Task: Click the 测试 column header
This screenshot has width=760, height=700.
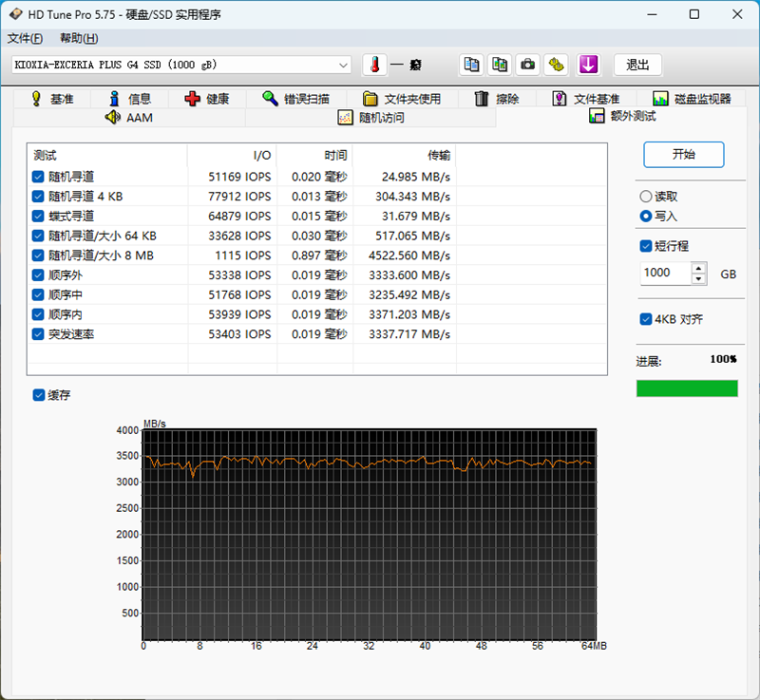Action: (107, 156)
